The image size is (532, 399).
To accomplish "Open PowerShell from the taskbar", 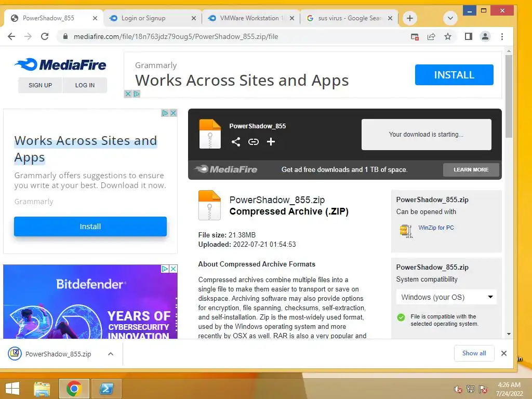I will click(x=106, y=389).
